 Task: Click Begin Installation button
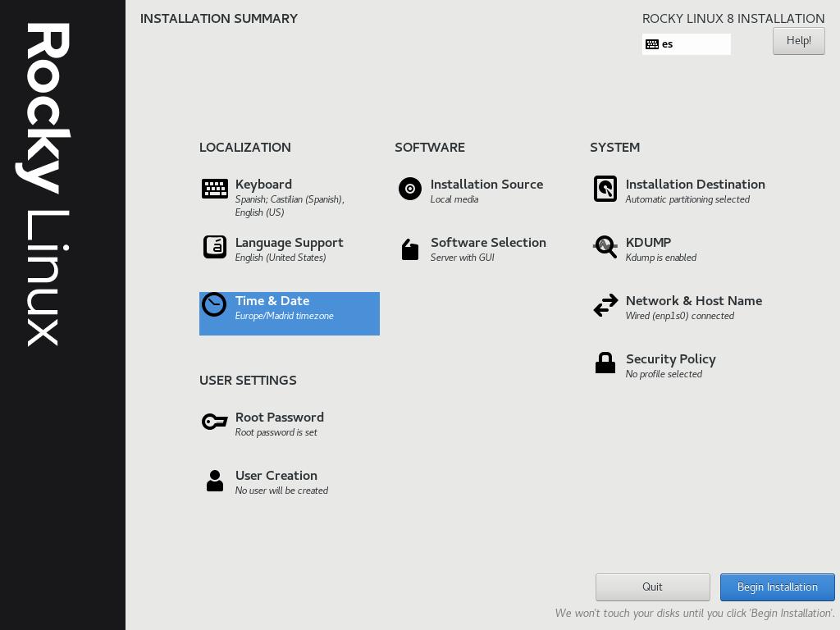tap(778, 587)
